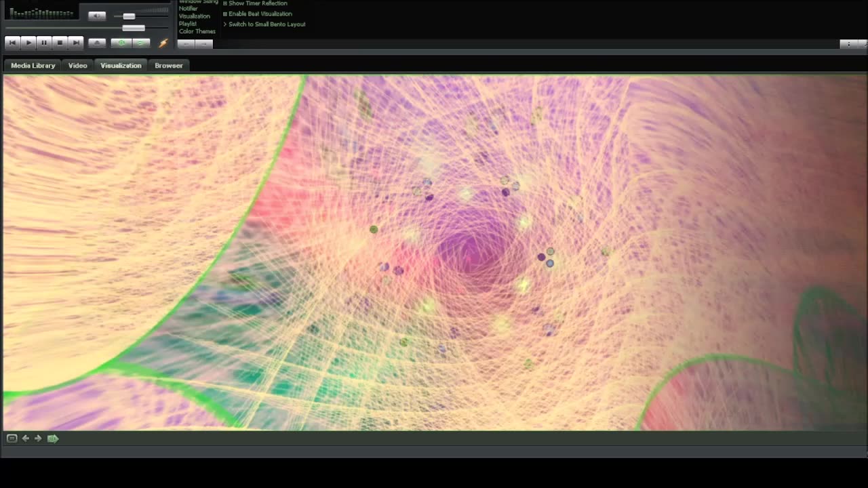Switch to the Video tab
The image size is (868, 488).
77,66
